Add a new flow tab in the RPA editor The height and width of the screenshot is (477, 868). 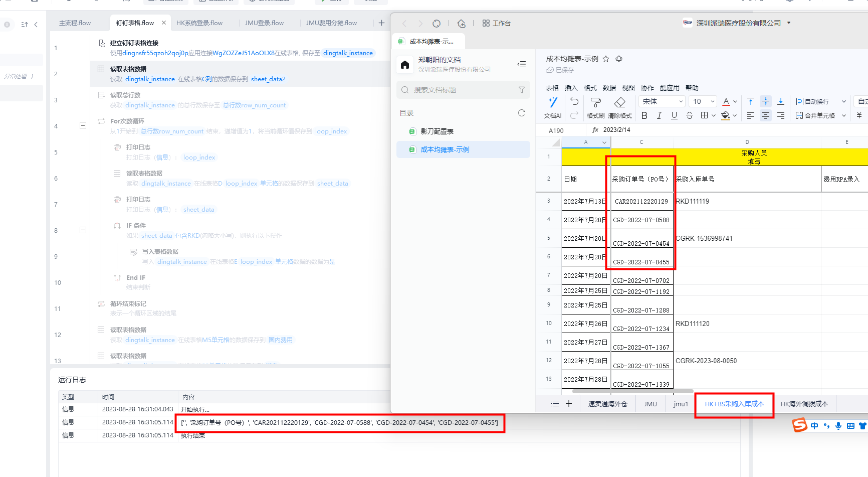(x=381, y=23)
